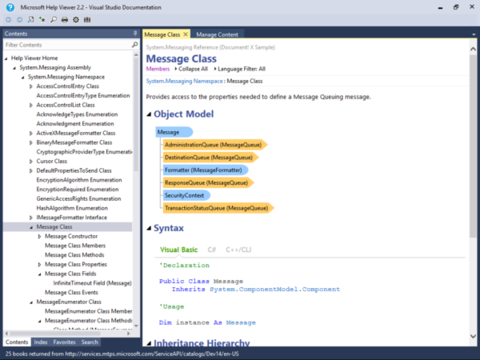
Task: Close the Message Class tab
Action: 186,34
